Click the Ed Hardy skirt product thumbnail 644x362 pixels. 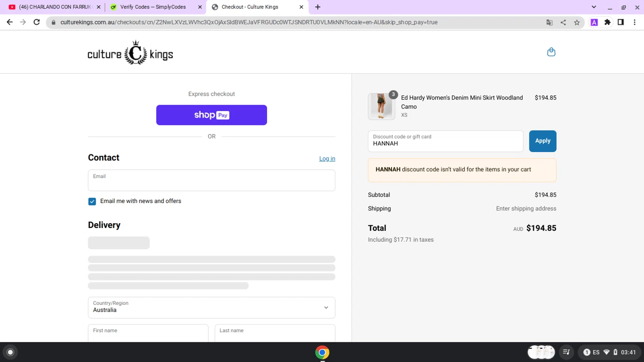click(381, 106)
